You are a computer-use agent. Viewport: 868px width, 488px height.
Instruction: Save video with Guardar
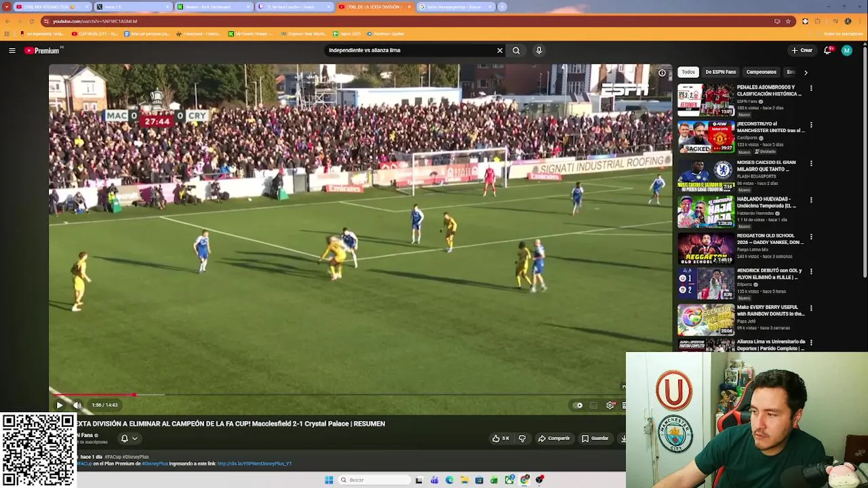tap(595, 439)
